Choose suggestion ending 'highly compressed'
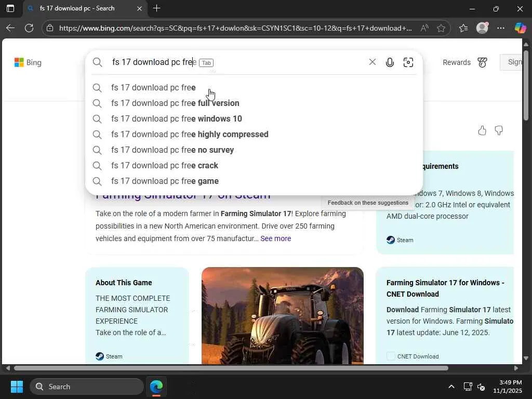Screen dimensions: 532x399 [x=254, y=135]
